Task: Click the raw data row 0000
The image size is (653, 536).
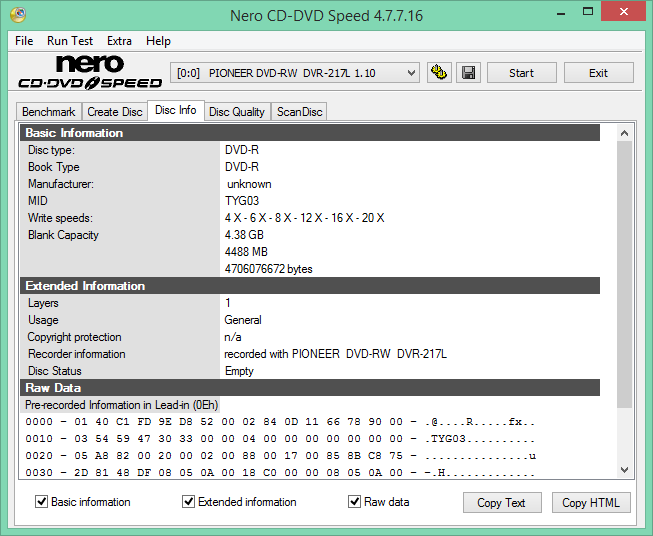Action: coord(280,422)
